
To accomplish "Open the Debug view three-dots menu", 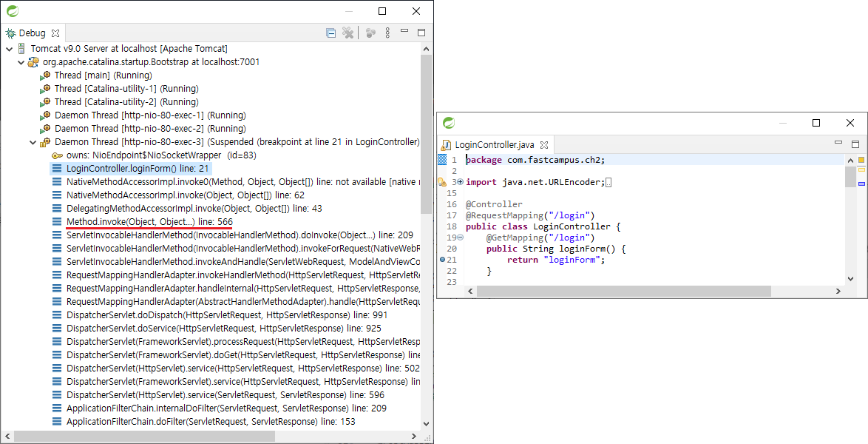I will pyautogui.click(x=387, y=33).
